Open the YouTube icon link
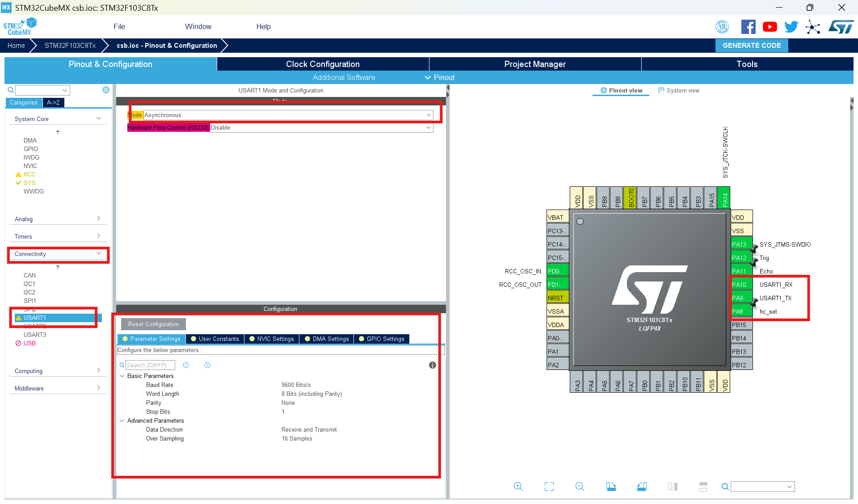Screen dimensions: 858x504 click(x=770, y=27)
